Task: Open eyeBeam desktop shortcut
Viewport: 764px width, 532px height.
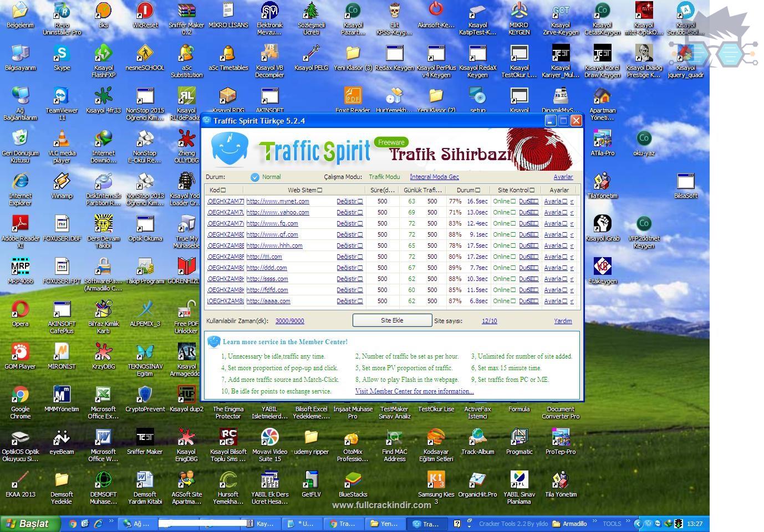Action: pos(62,442)
